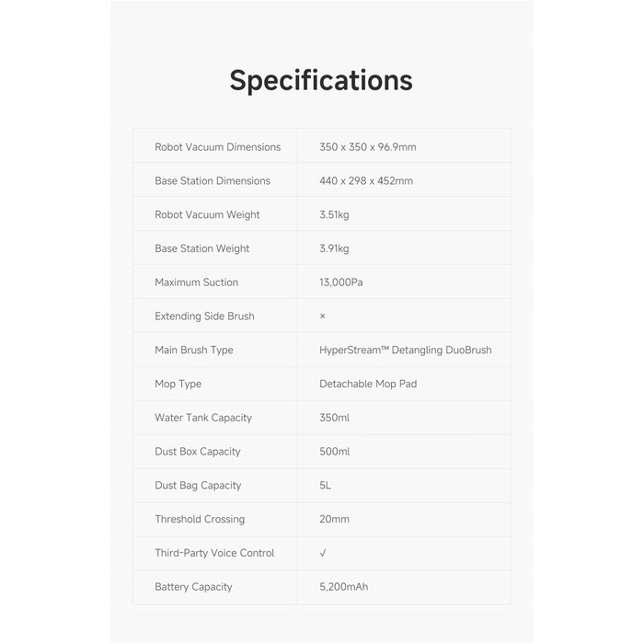Screen dimensions: 644x644
Task: Click the 5,200mAh battery value
Action: [344, 587]
